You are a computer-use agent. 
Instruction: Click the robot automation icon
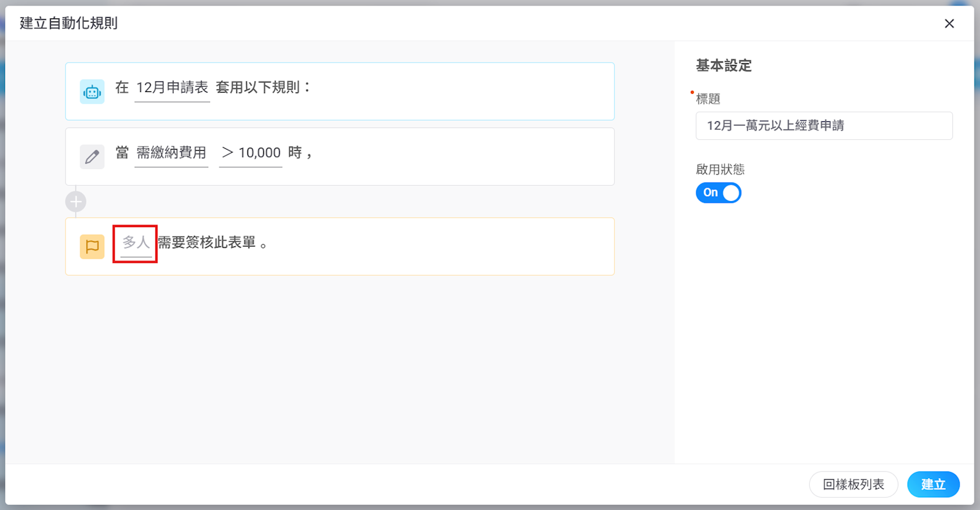pos(92,92)
